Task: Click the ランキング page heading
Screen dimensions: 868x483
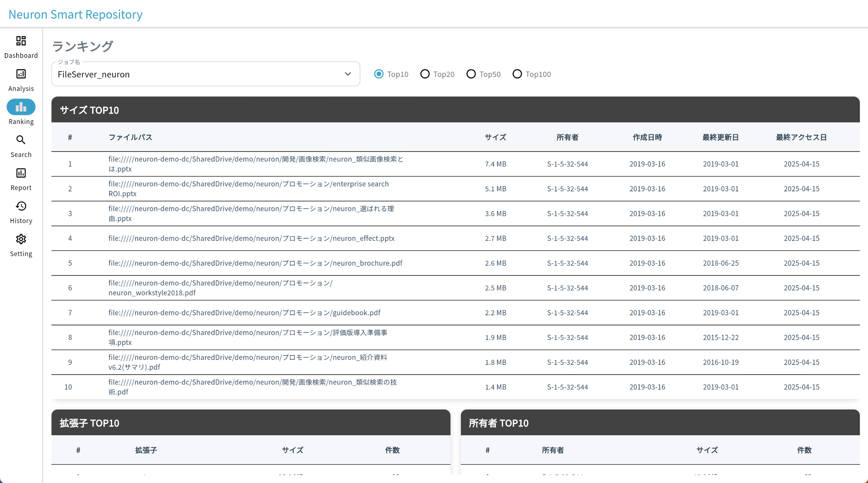Action: click(82, 46)
